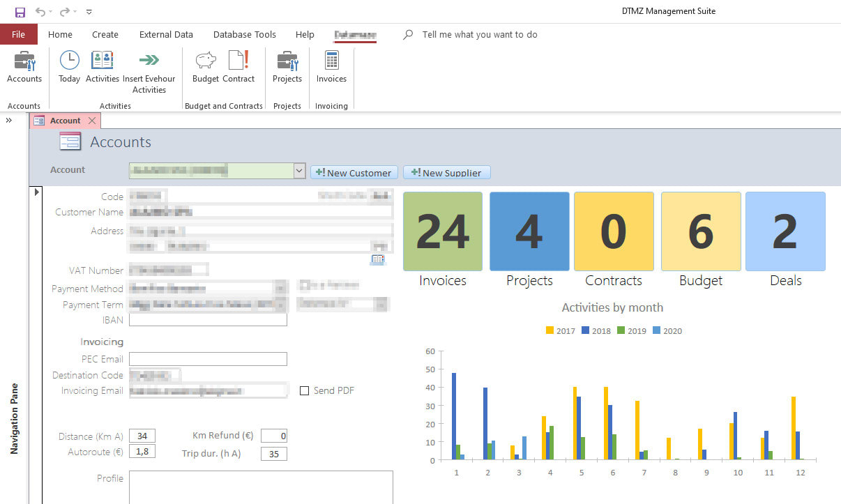Open the Payment Term dropdown arrow

[x=280, y=304]
